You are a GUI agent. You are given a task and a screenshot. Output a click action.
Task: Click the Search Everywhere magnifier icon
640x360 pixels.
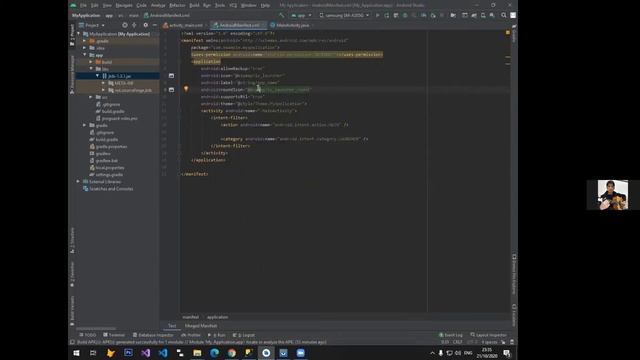[x=504, y=15]
